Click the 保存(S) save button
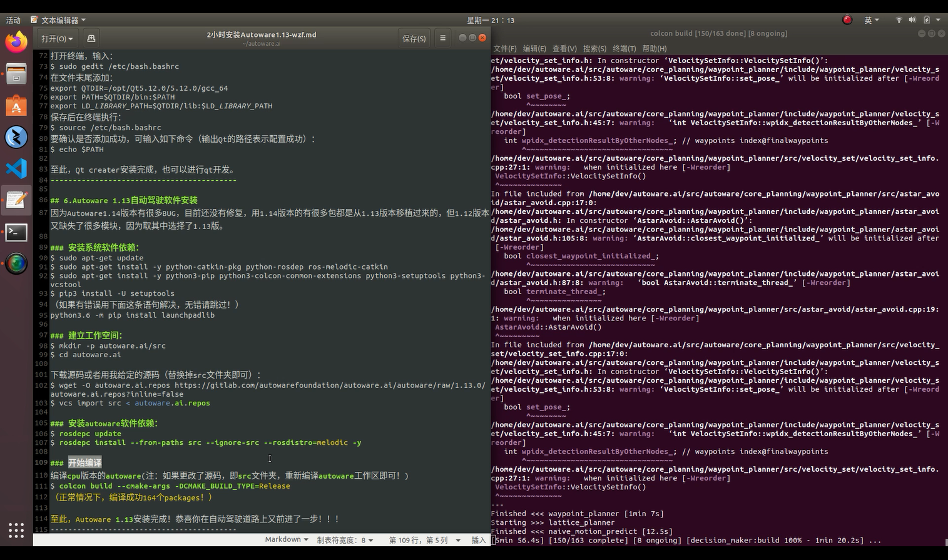948x560 pixels. click(414, 38)
